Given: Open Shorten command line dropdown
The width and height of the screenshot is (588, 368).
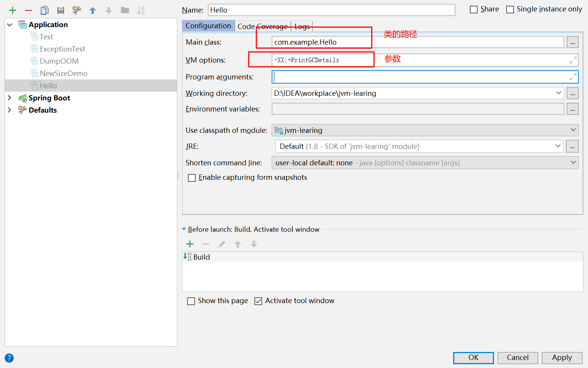Looking at the screenshot, I should click(x=573, y=162).
